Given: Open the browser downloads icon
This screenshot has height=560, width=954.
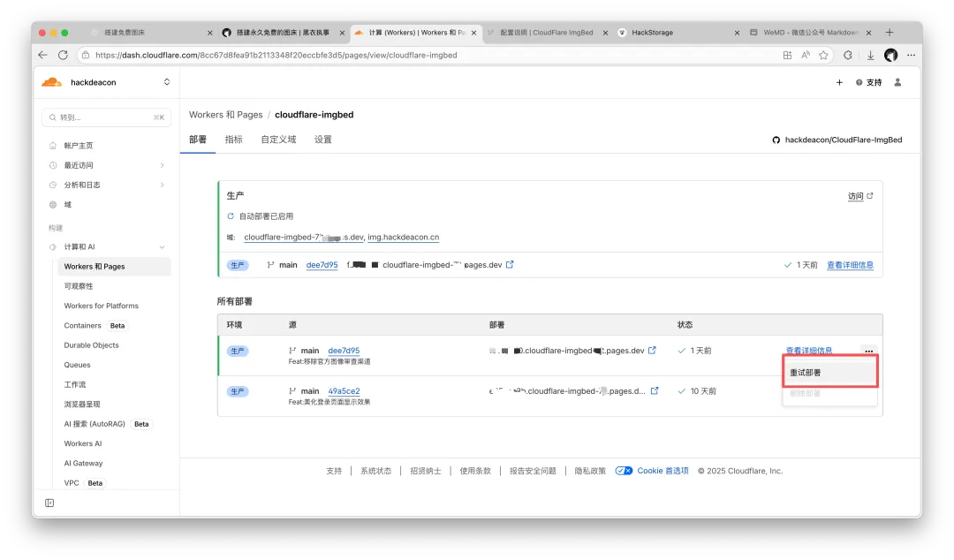Looking at the screenshot, I should click(x=871, y=55).
